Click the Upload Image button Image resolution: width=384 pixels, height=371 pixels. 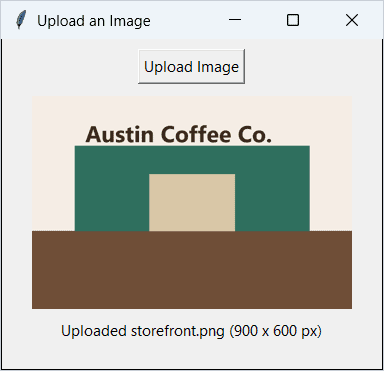[x=192, y=67]
